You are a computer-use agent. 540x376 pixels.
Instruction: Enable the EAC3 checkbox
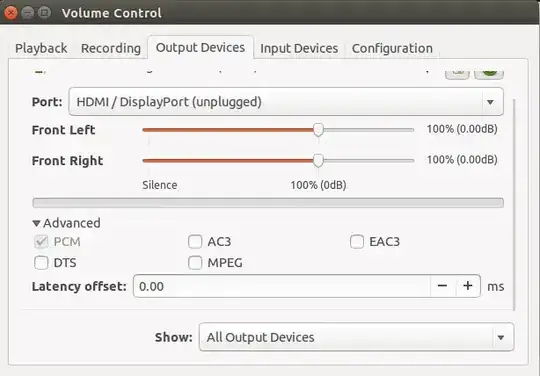(x=357, y=242)
